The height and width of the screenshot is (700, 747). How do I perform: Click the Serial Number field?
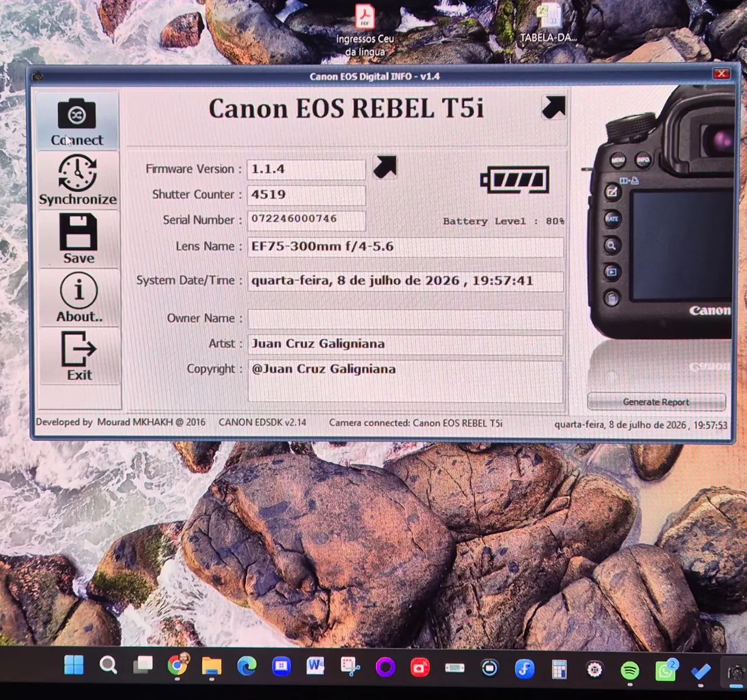pyautogui.click(x=306, y=220)
